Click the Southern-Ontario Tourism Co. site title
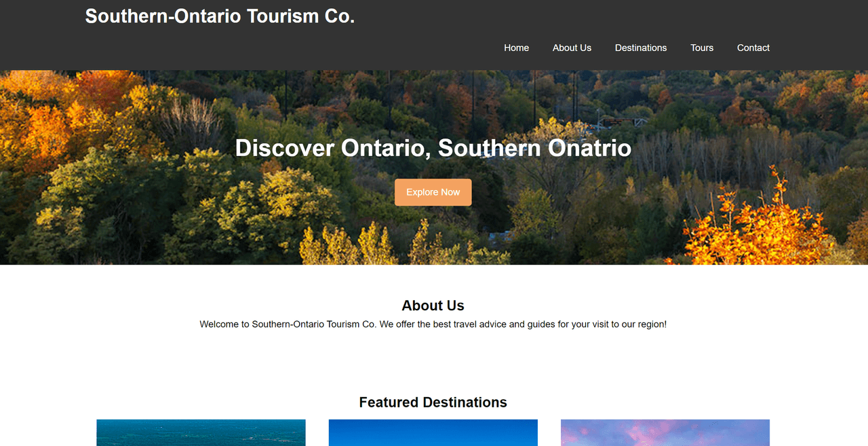The height and width of the screenshot is (446, 868). (x=220, y=16)
